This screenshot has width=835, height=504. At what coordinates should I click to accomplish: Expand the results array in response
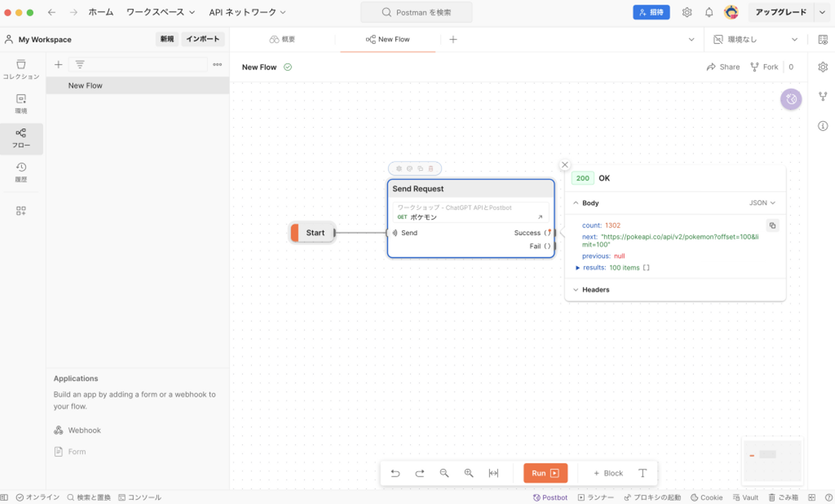tap(578, 268)
